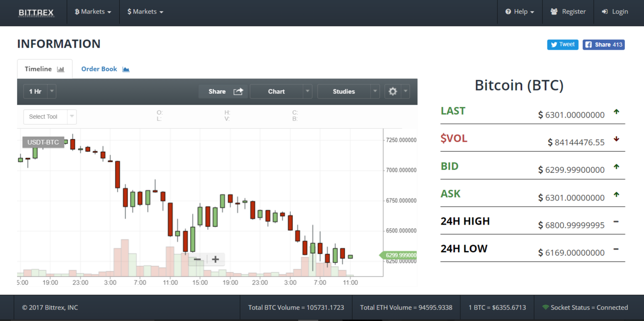Click the Tweet button
This screenshot has width=644, height=321.
coord(562,45)
